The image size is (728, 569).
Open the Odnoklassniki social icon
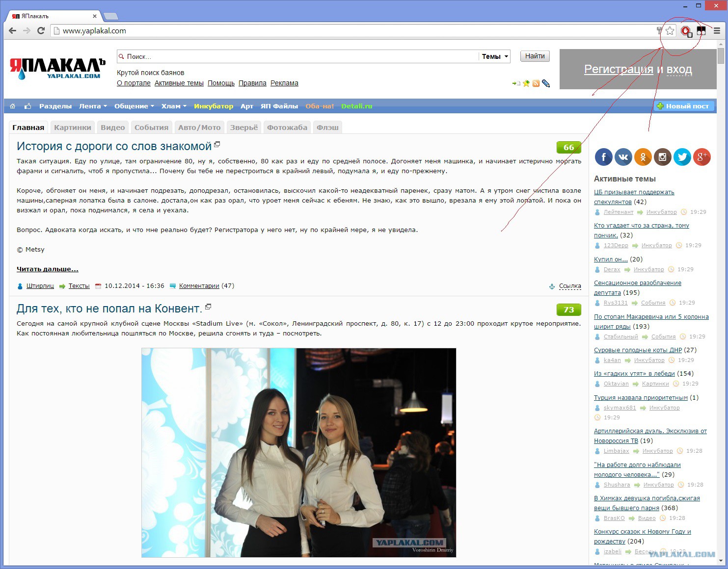click(643, 157)
